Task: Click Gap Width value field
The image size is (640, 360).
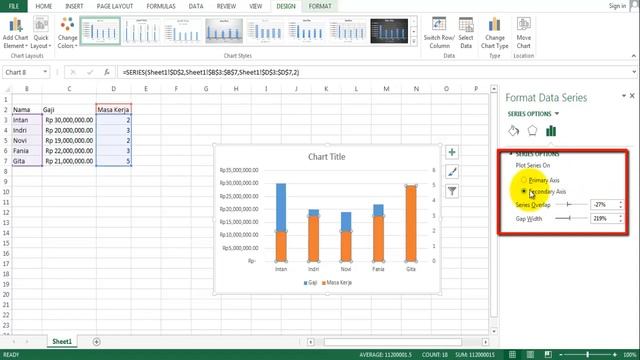Action: pos(604,219)
